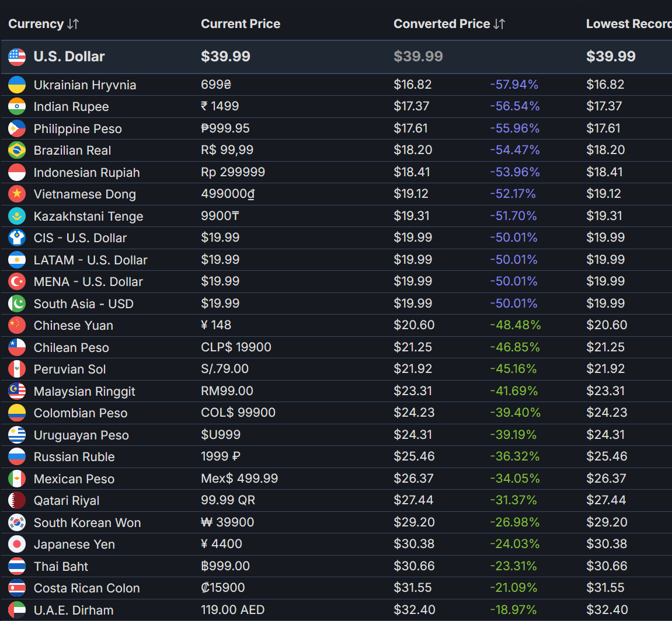Sort by Converted Price arrows

[499, 24]
